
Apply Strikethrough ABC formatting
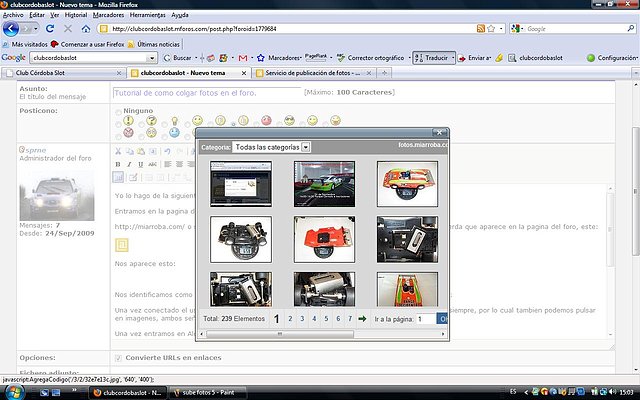[x=152, y=164]
